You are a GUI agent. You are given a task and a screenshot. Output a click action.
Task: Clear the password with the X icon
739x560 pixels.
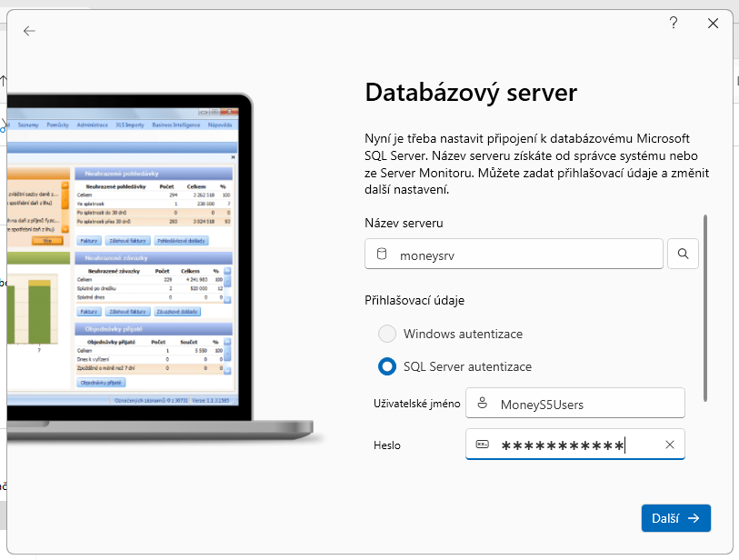coord(670,445)
